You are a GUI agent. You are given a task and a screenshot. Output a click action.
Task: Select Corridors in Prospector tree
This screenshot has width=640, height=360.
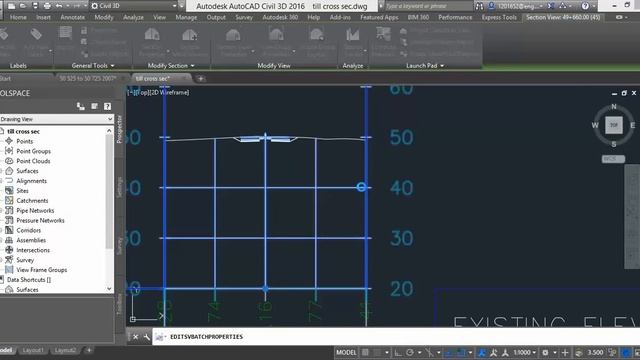(29, 230)
